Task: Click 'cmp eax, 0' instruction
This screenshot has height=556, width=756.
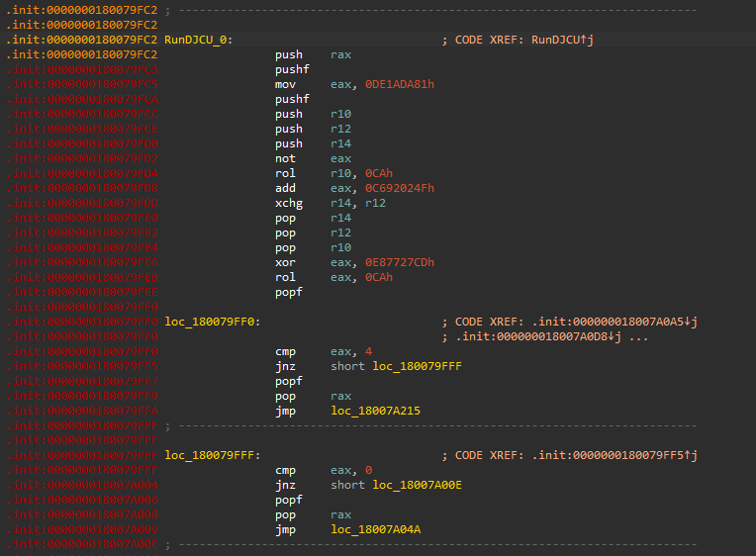Action: [324, 470]
